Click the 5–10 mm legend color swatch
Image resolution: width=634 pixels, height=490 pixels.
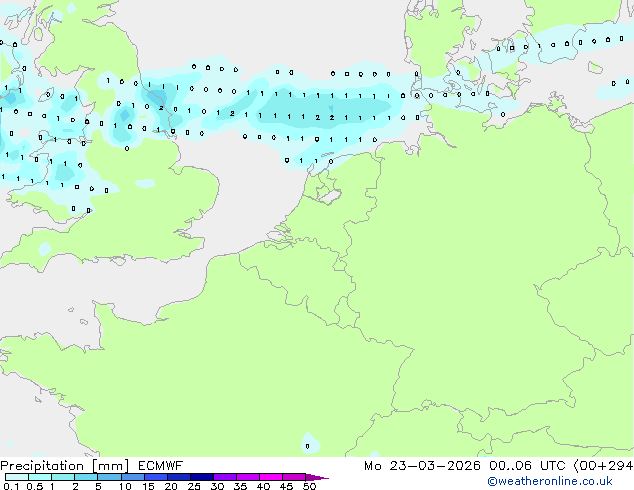tap(109, 477)
